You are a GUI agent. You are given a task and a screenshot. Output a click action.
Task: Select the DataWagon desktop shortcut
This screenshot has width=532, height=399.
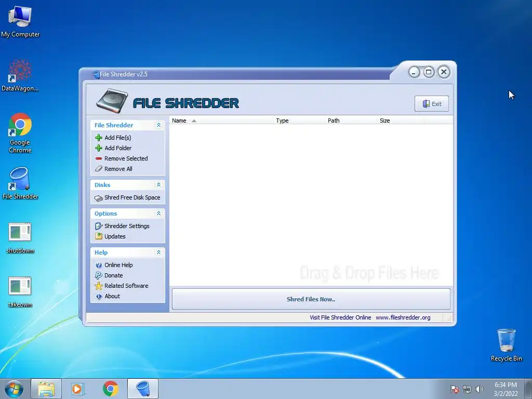tap(20, 75)
